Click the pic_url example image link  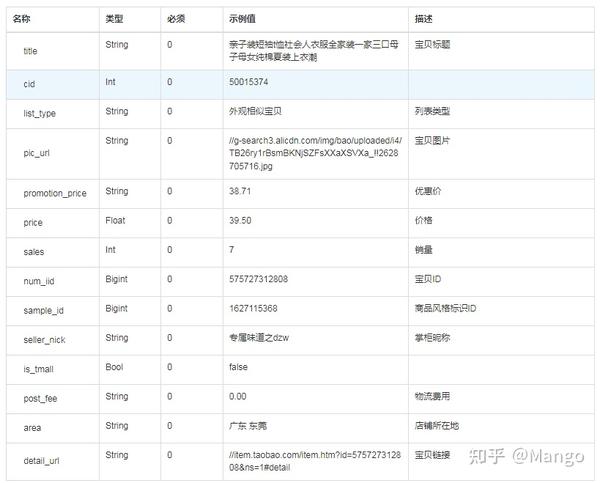(x=315, y=153)
